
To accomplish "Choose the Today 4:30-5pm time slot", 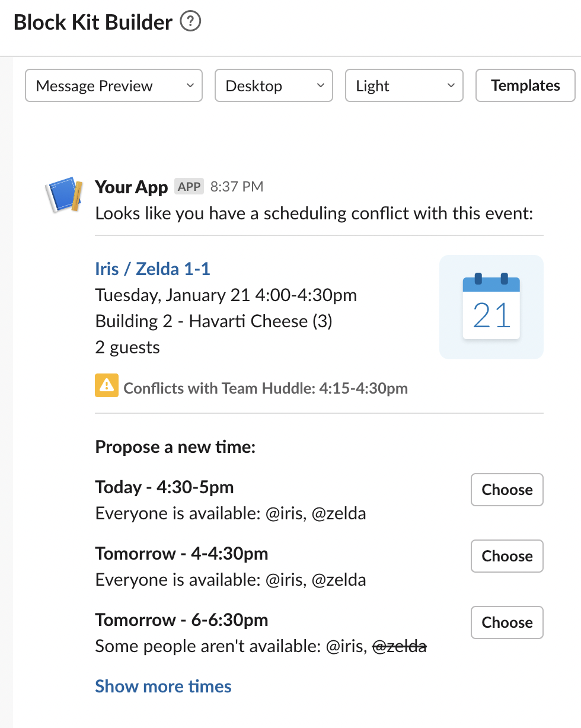I will pos(507,490).
